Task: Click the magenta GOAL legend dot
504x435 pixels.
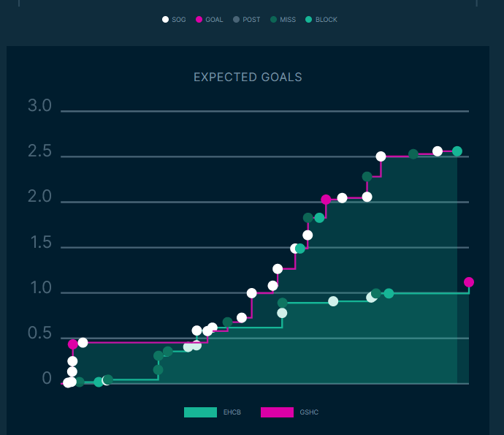Action: coord(199,20)
